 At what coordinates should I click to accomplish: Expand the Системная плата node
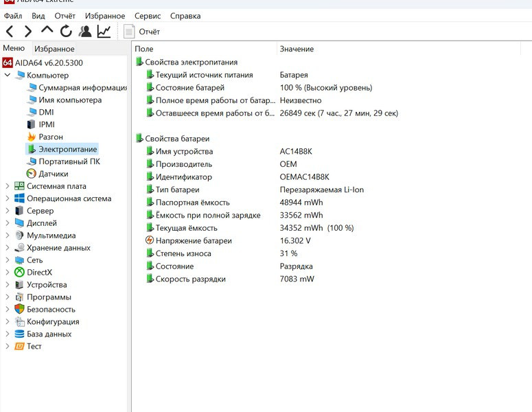8,186
